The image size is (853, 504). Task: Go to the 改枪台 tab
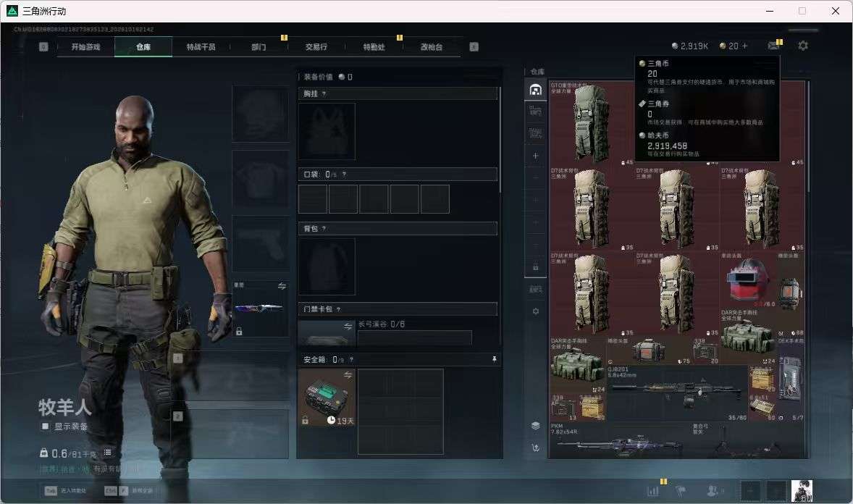click(x=432, y=47)
